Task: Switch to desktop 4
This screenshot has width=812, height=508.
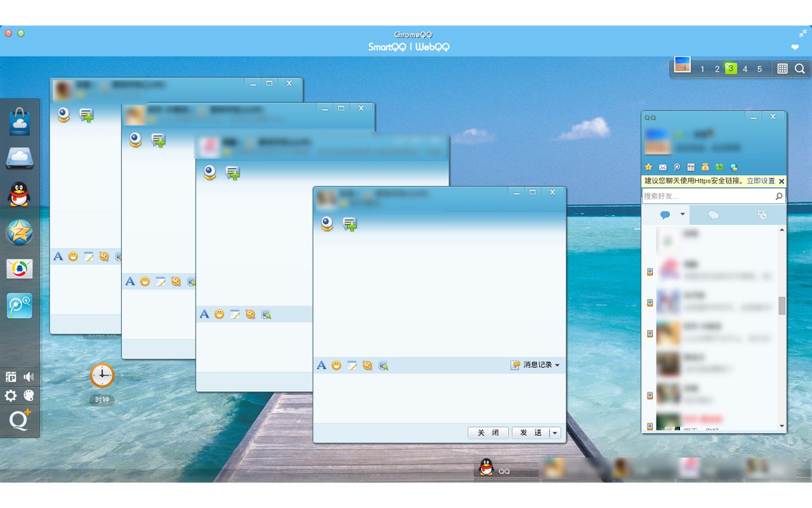Action: [745, 69]
